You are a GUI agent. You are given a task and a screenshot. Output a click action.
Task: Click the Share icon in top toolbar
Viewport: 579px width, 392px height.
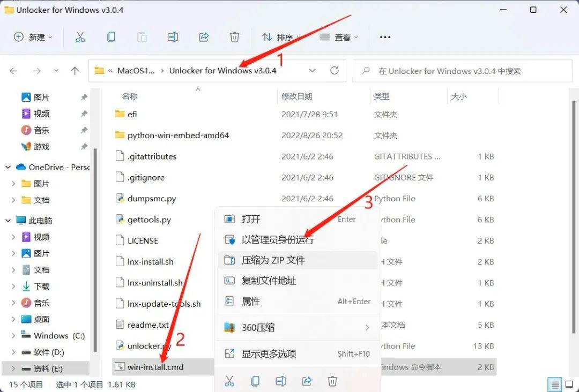point(204,37)
